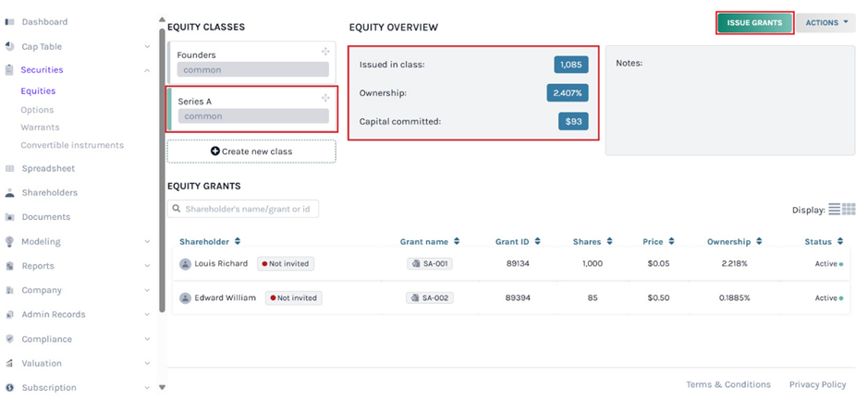Expand the Cap Table chevron
Viewport: 868px width, 400px height.
point(147,47)
